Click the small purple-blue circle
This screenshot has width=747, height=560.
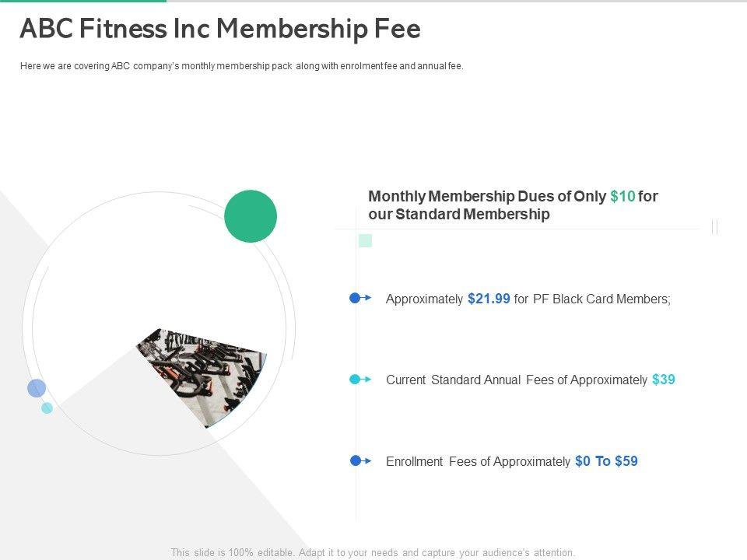point(37,388)
